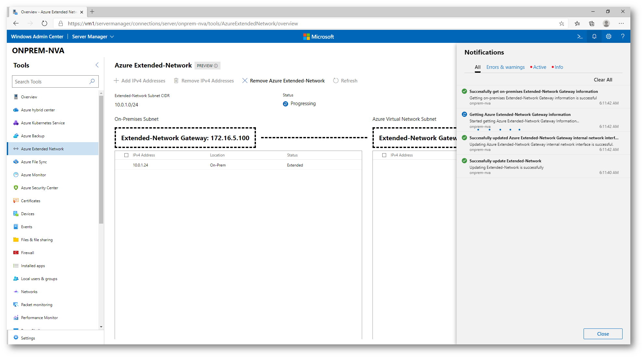The height and width of the screenshot is (358, 644).
Task: Click the search magnifier icon in Tools
Action: point(92,81)
